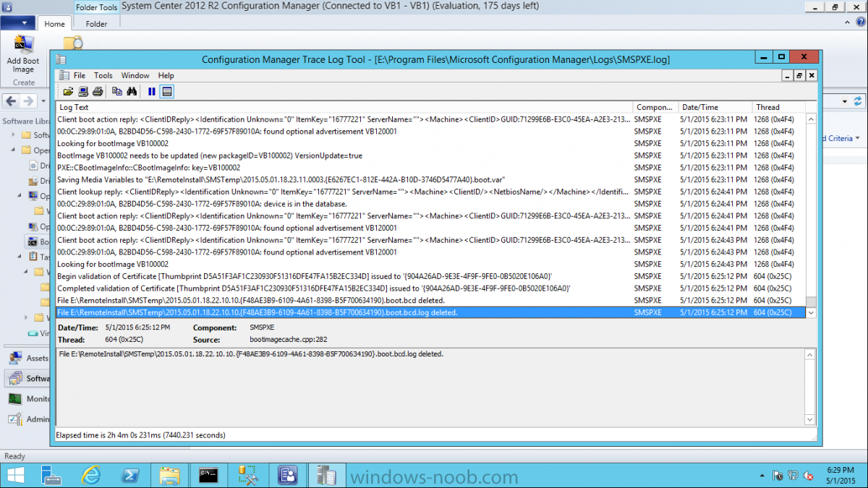Select 'Begin validation of Certificate' log row
Viewport: 868px width, 488px height.
click(x=430, y=276)
